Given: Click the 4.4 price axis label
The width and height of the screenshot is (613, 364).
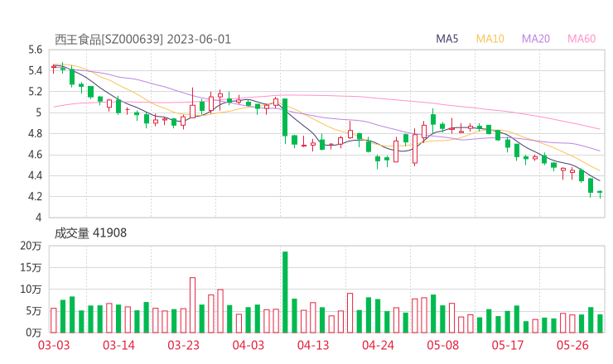Looking at the screenshot, I should tap(35, 175).
